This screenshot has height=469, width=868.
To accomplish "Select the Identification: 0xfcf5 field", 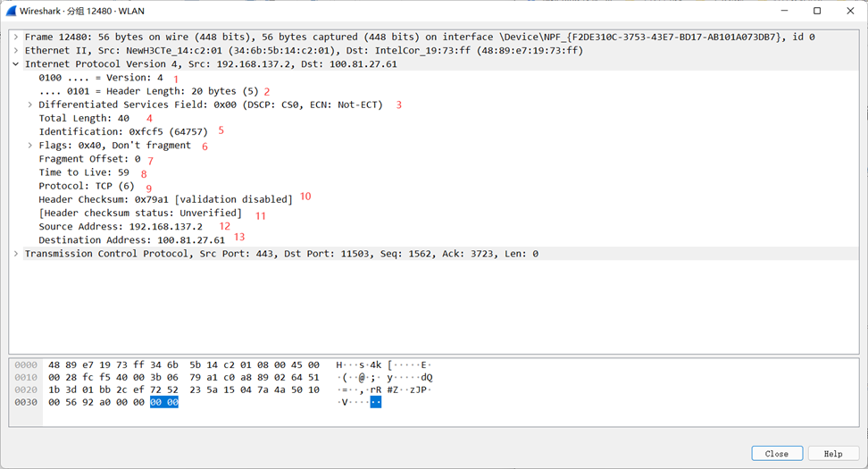I will 123,132.
